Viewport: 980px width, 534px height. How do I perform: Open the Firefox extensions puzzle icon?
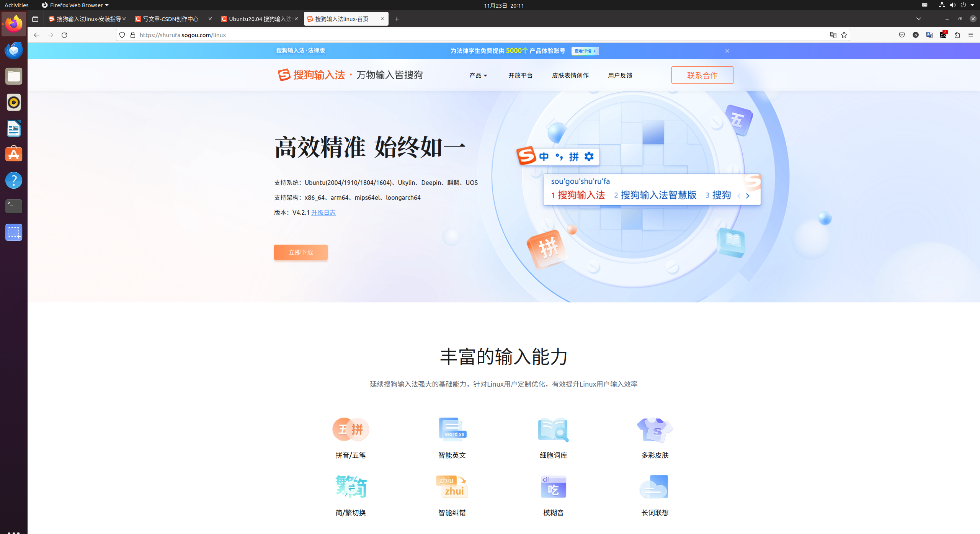coord(957,35)
